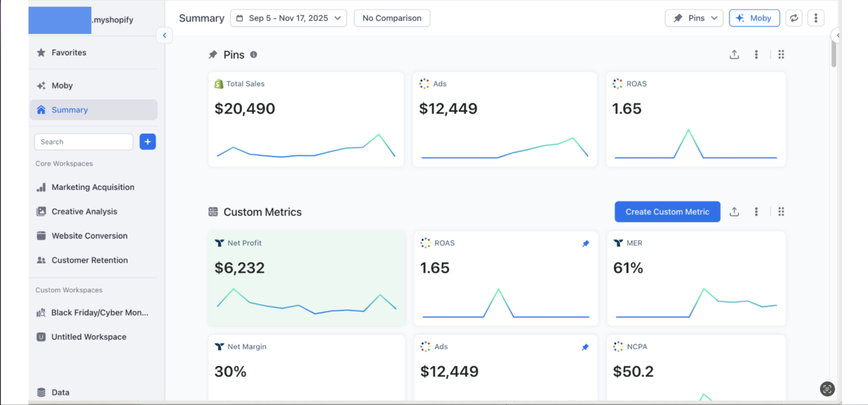The height and width of the screenshot is (405, 868).
Task: Click the export icon in Custom Metrics section
Action: pyautogui.click(x=734, y=212)
